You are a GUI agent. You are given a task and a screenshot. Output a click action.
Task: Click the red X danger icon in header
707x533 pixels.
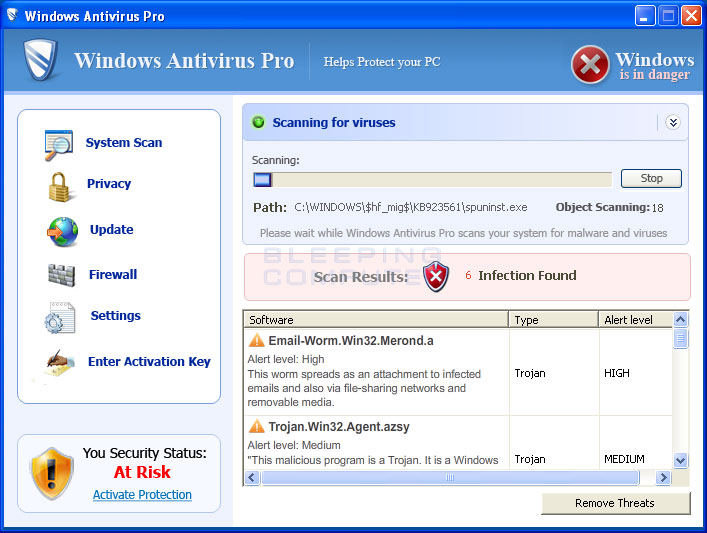pos(590,65)
